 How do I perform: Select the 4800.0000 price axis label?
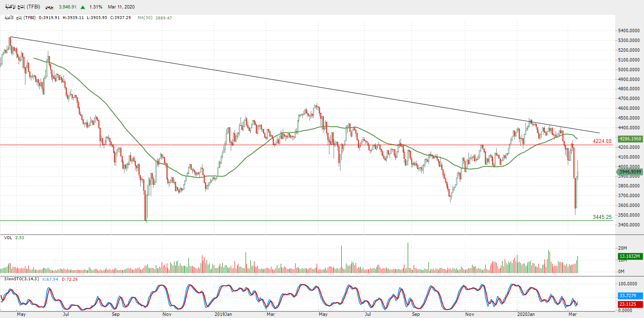(630, 89)
